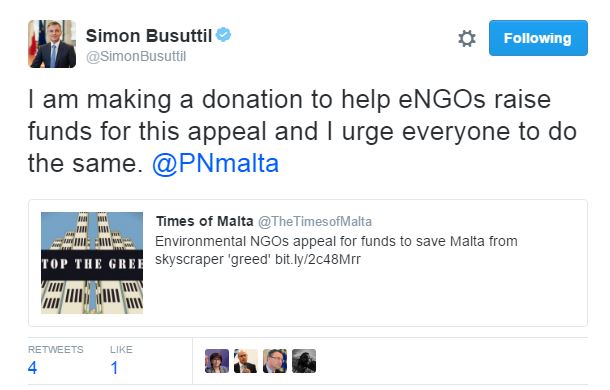Open the @TheTimesofMalta handle
Screen dimensions: 610x390
tap(315, 222)
